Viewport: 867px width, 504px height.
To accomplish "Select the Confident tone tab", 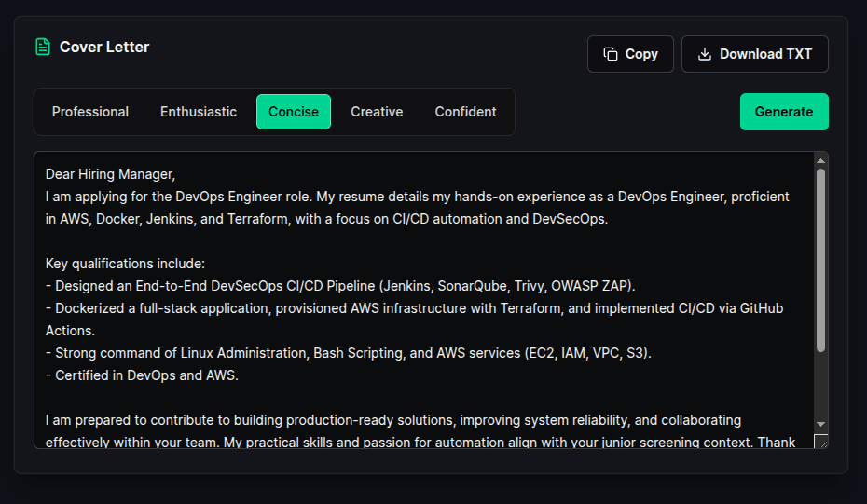I will tap(465, 112).
